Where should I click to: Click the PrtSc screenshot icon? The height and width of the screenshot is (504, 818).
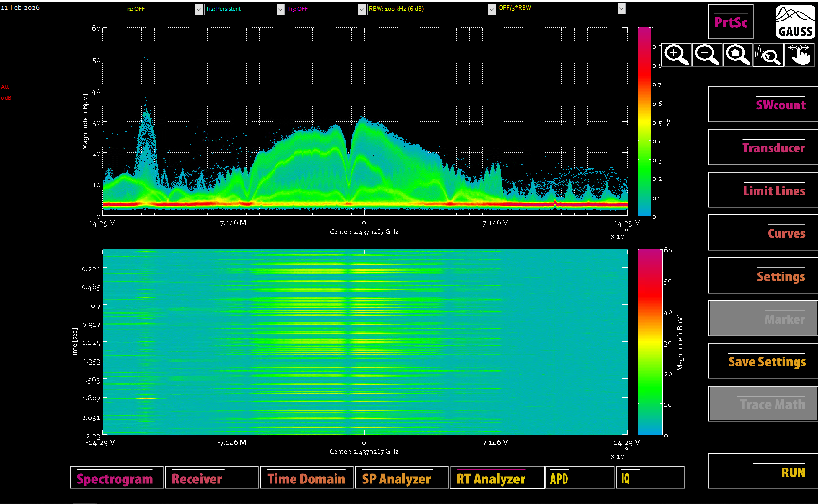(731, 21)
